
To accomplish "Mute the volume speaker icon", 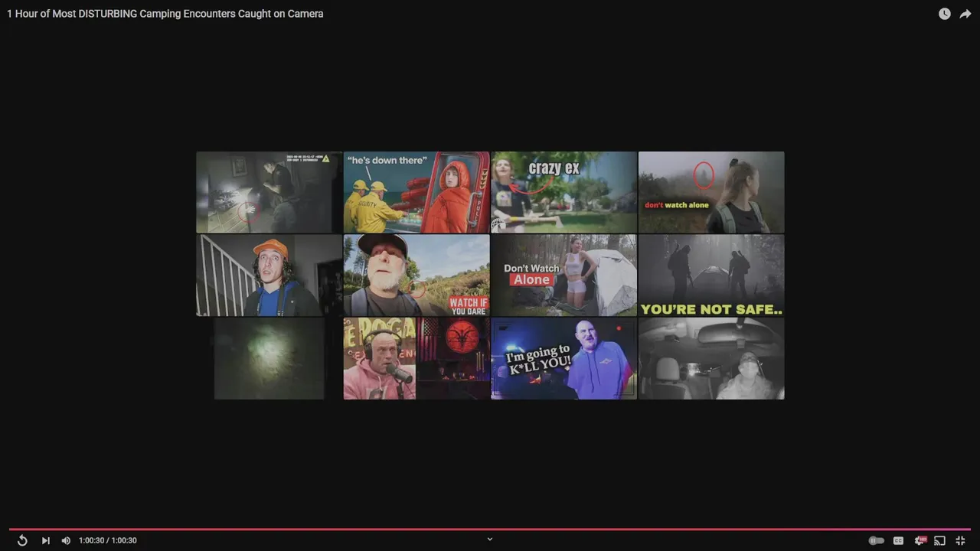I will point(66,540).
